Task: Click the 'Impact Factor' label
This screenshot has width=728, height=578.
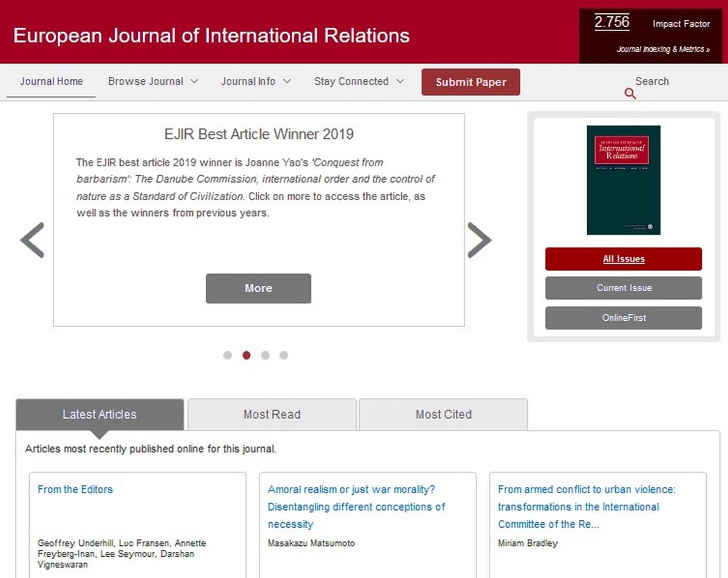Action: point(681,24)
